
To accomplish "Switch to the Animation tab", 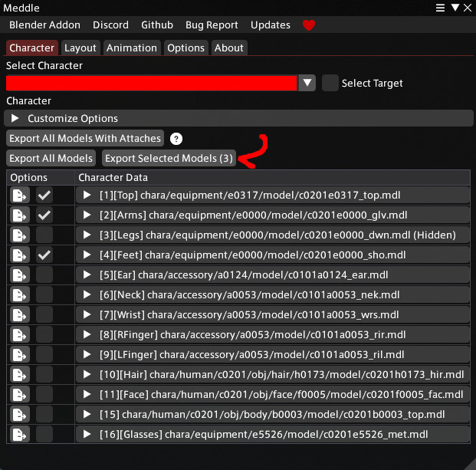I will (131, 48).
